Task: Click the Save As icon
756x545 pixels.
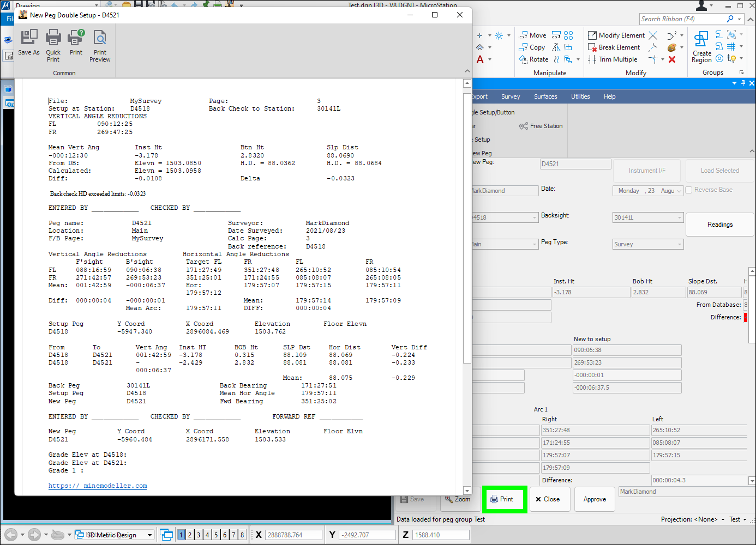Action: point(29,43)
